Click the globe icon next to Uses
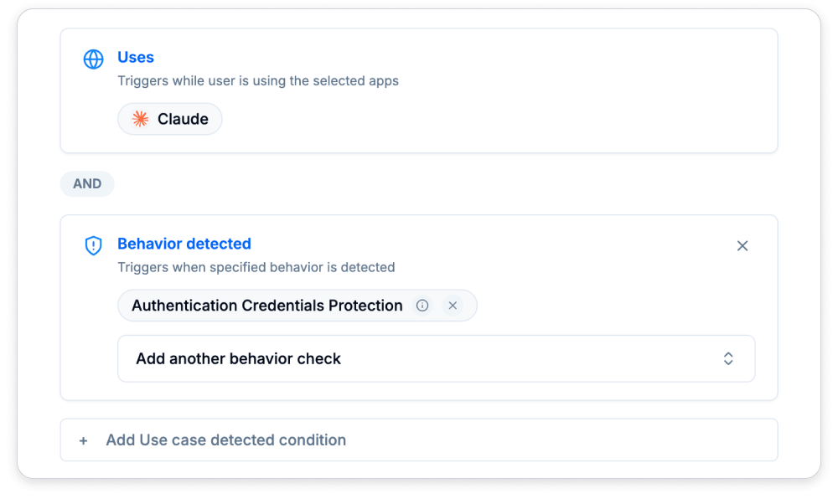The image size is (838, 504). coord(93,59)
